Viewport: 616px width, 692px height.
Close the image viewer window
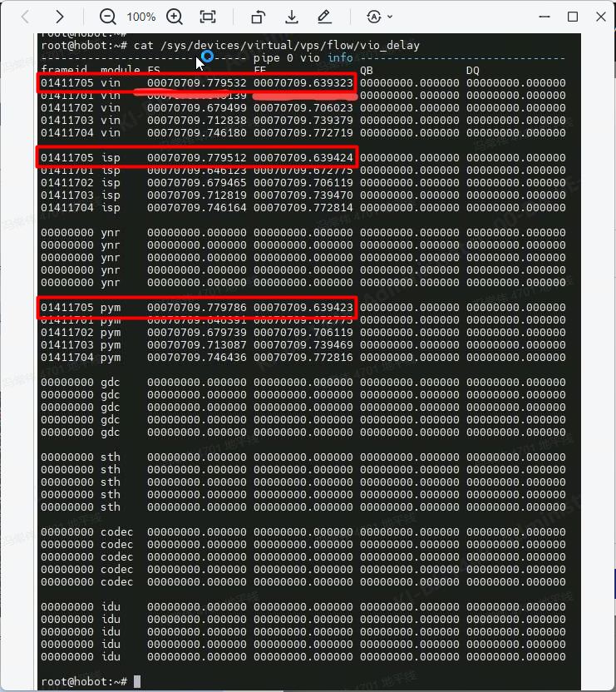click(x=599, y=17)
